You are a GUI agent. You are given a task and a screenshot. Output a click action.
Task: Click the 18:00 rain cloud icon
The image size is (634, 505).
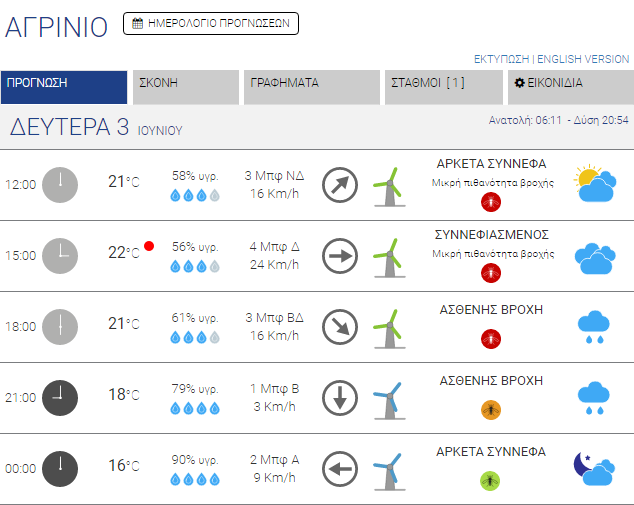594,328
